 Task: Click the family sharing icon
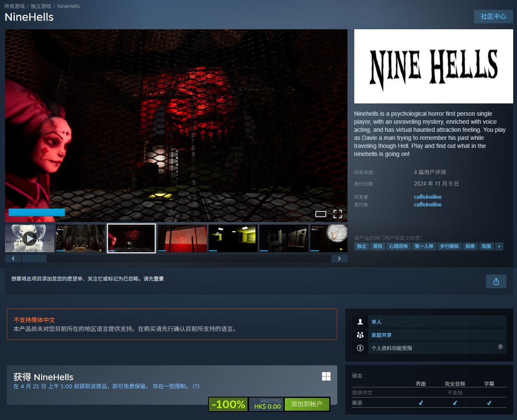coord(360,335)
